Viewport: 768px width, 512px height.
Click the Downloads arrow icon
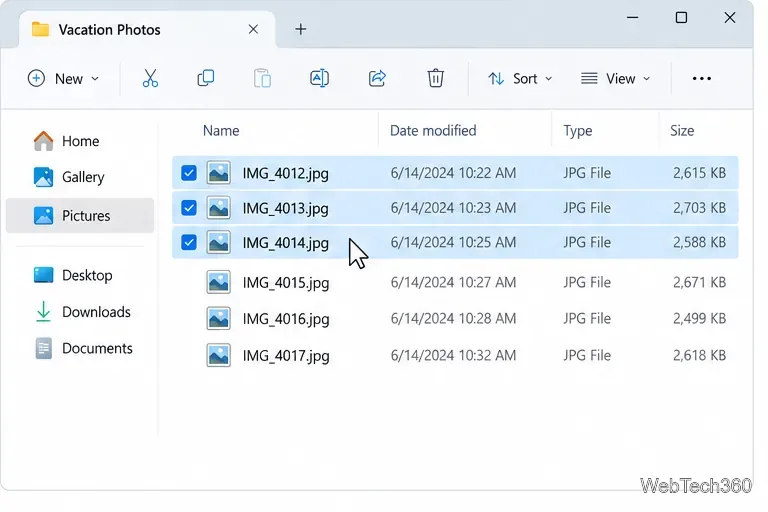point(44,312)
